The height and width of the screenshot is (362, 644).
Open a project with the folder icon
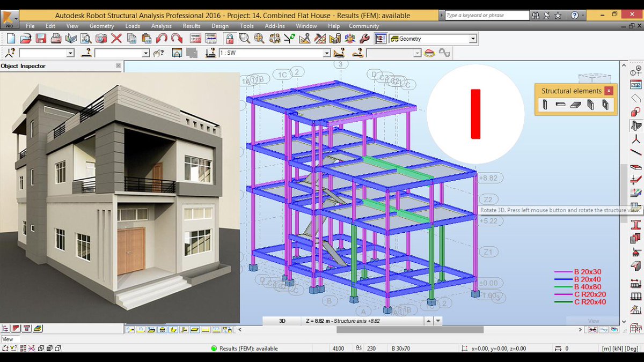coord(26,39)
